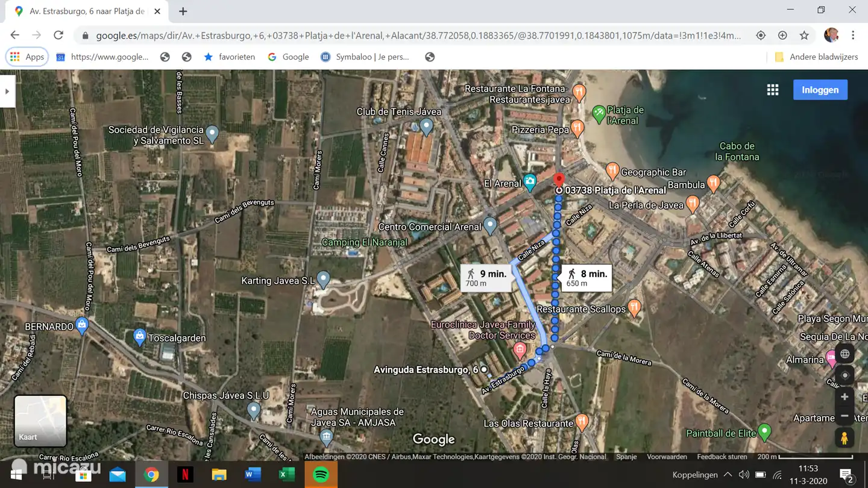This screenshot has height=488, width=868.
Task: Click the Feedback sturen link
Action: (722, 457)
